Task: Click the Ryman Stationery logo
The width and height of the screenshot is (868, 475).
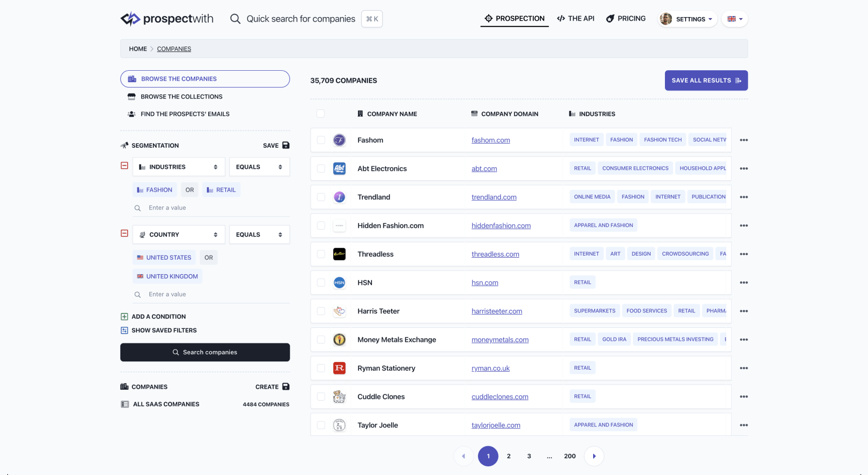Action: click(x=339, y=368)
